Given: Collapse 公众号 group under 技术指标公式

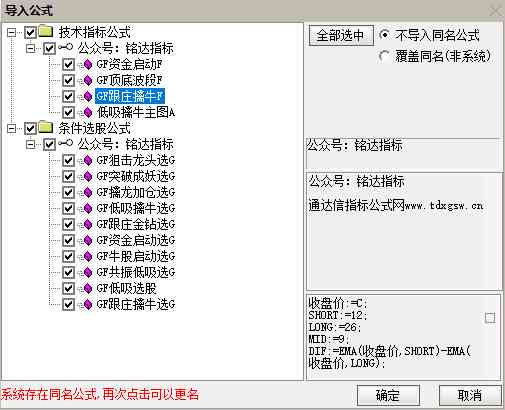Looking at the screenshot, I should click(x=31, y=48).
